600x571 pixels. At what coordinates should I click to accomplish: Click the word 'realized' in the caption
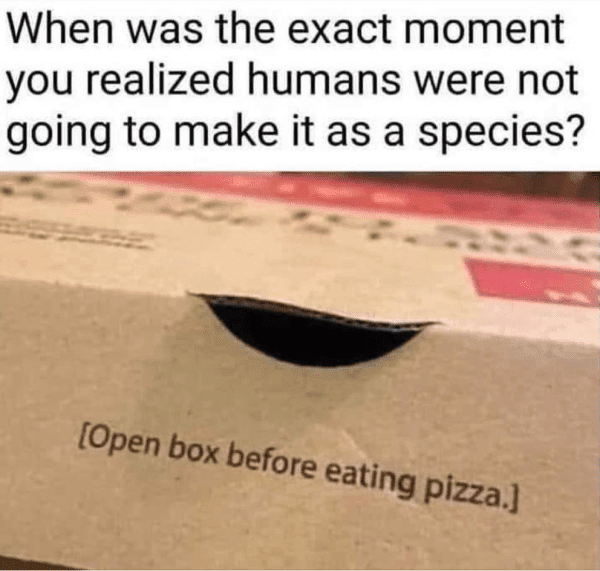(x=158, y=80)
